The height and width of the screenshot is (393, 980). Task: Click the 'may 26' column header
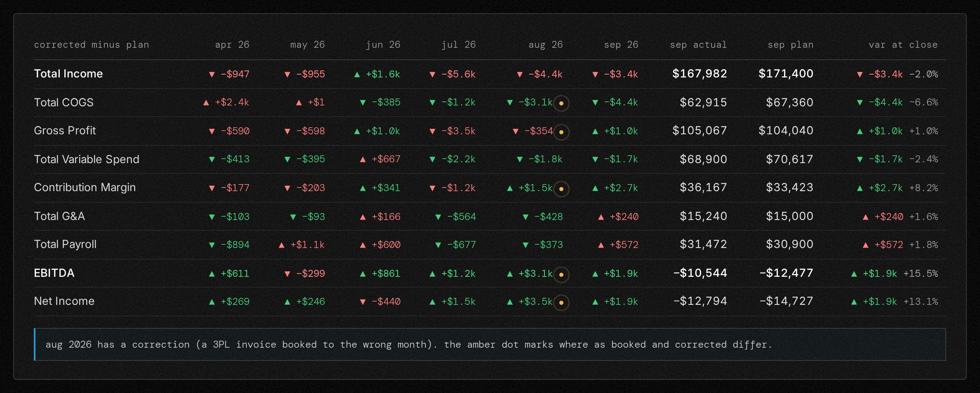[307, 44]
